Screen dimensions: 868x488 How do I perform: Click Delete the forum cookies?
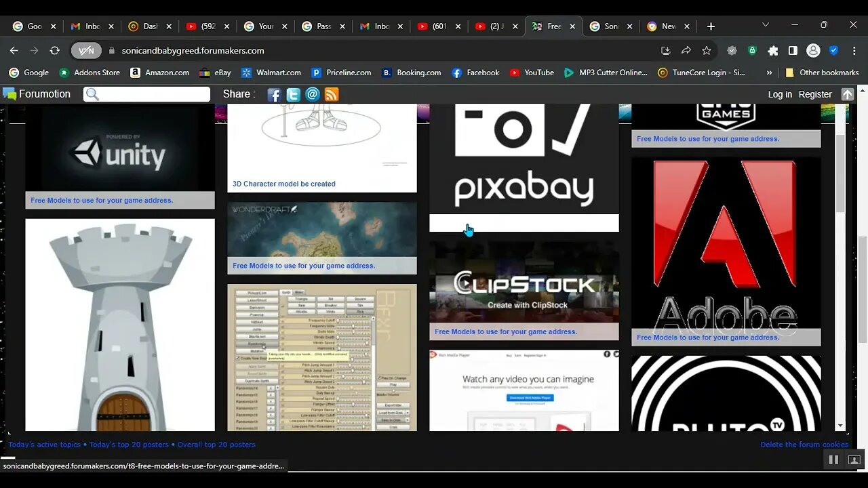pos(804,445)
